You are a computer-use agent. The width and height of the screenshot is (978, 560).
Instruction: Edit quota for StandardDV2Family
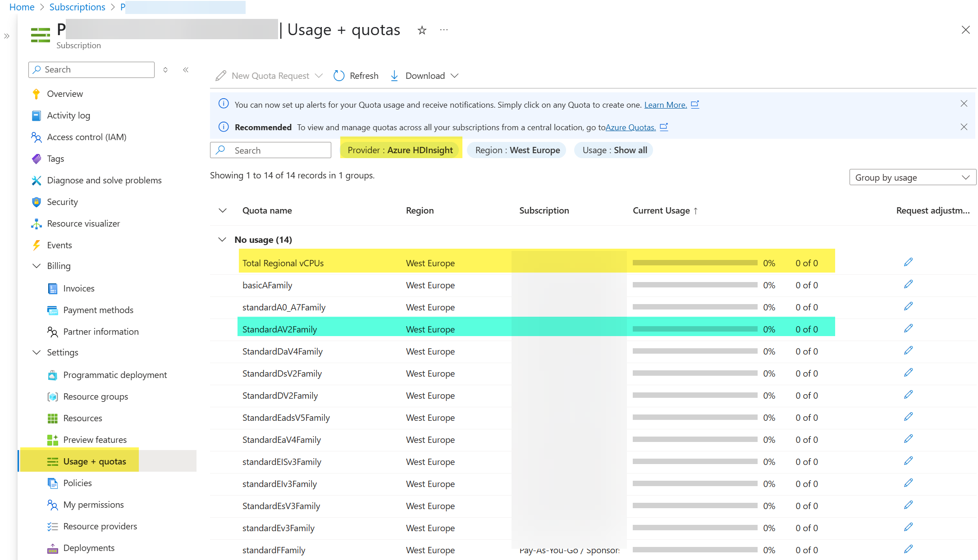coord(908,395)
